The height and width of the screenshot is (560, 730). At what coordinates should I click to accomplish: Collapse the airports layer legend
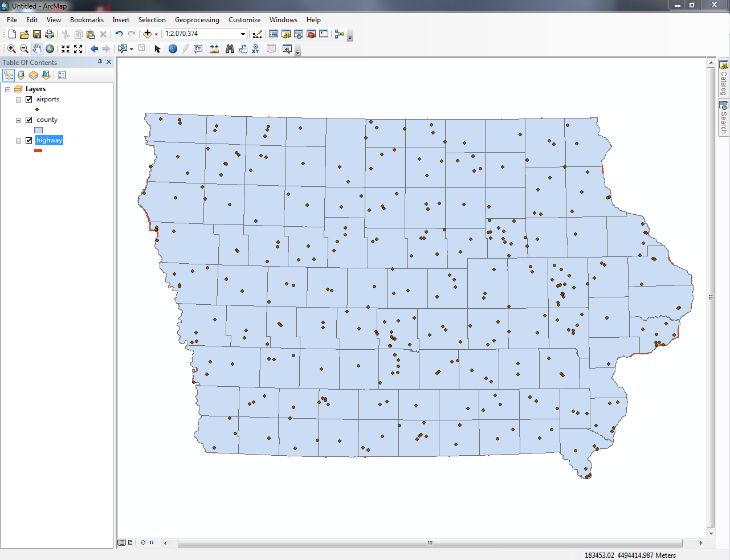18,99
